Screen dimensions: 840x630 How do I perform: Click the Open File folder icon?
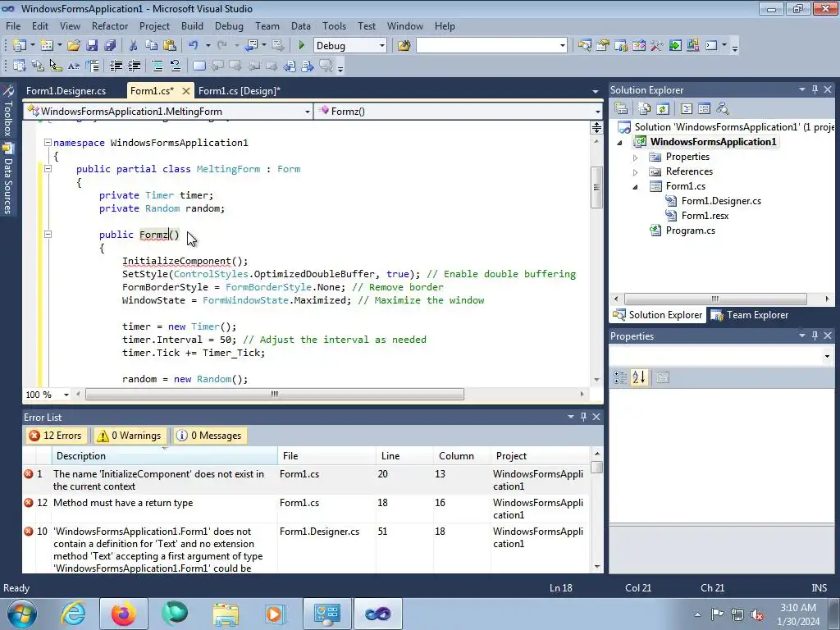pos(73,46)
